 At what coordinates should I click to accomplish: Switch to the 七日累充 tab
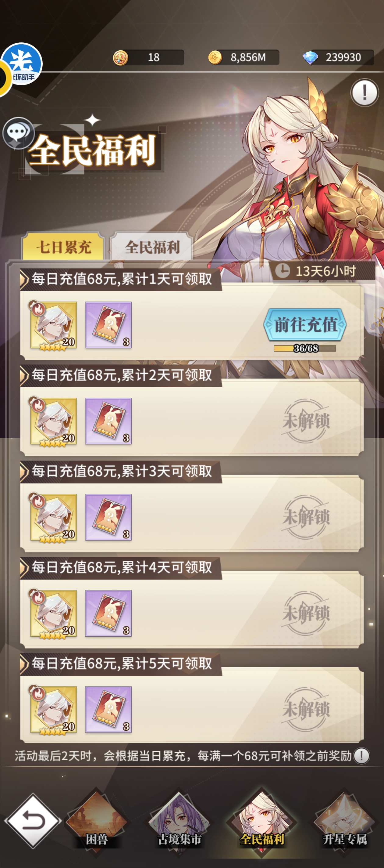pos(63,247)
